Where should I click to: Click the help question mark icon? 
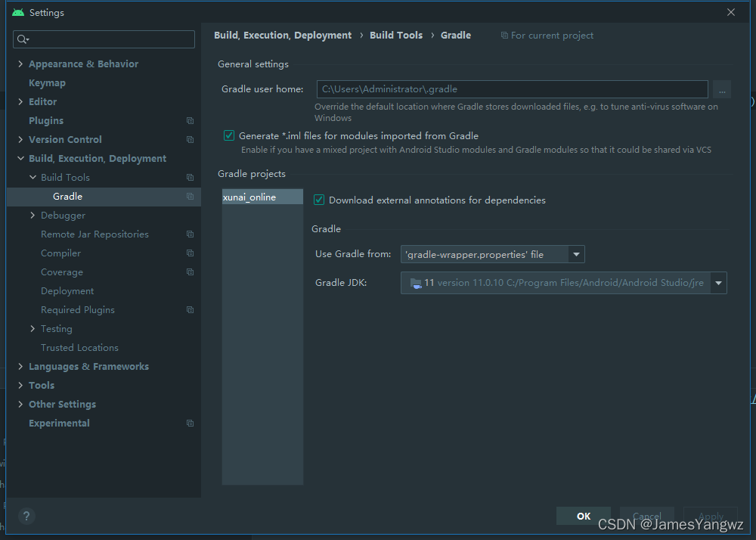click(26, 517)
